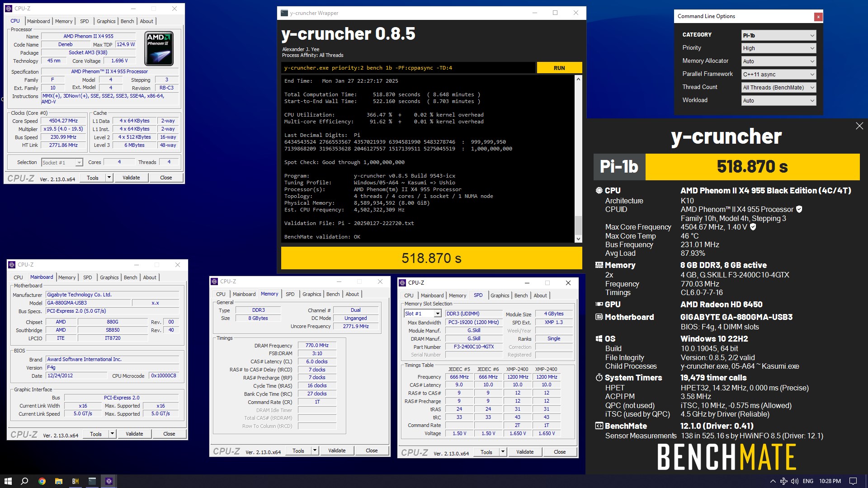Open File Explorer from taskbar

click(x=58, y=481)
